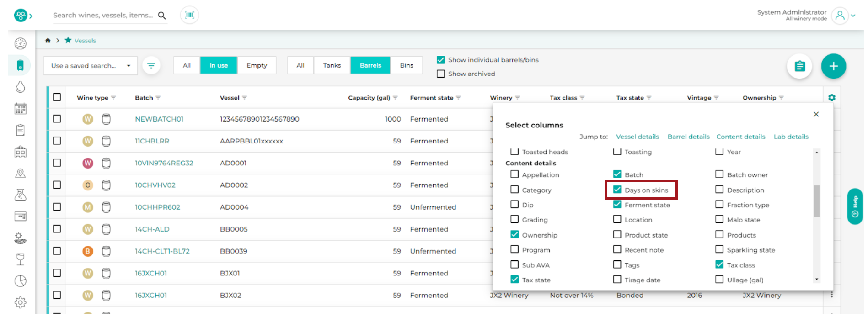This screenshot has width=868, height=317.
Task: Click the barcode scanner icon
Action: 189,15
